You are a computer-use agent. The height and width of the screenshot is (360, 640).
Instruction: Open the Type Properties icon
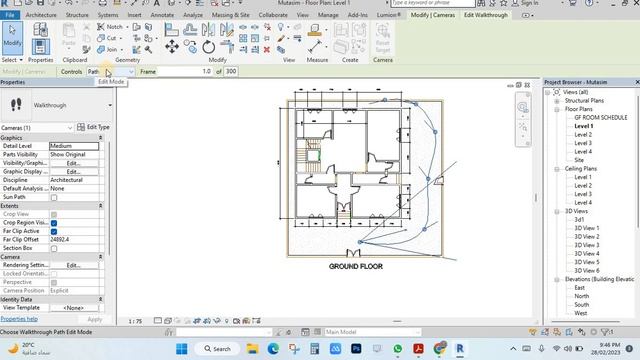click(x=40, y=30)
